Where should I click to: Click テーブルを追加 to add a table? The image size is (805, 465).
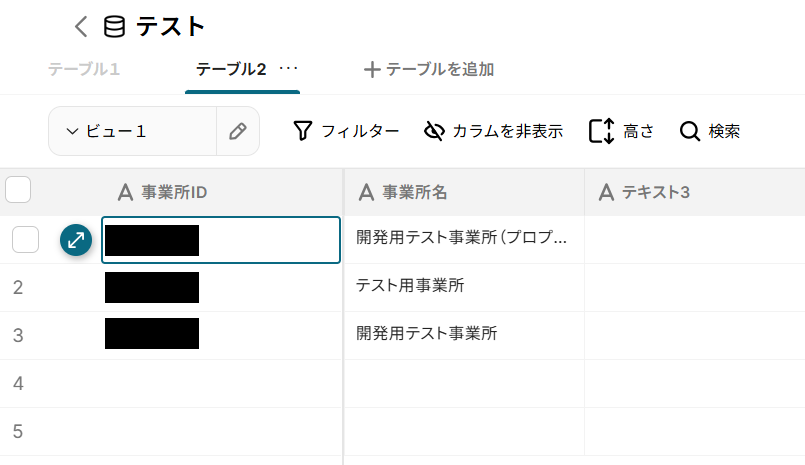429,69
